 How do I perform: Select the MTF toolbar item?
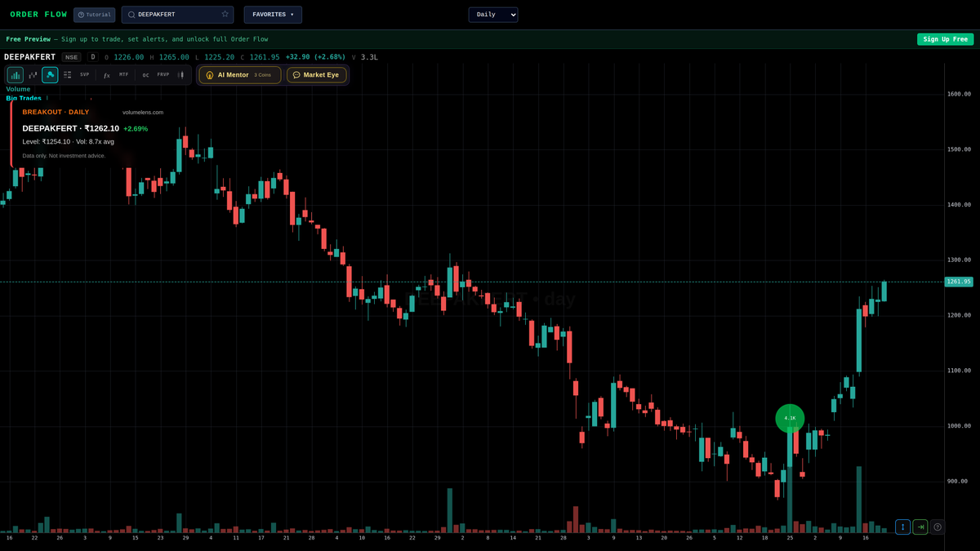coord(123,74)
